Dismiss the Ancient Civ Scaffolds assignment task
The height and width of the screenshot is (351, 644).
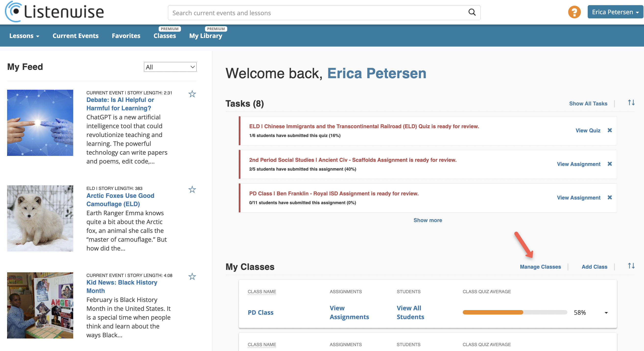(x=610, y=164)
